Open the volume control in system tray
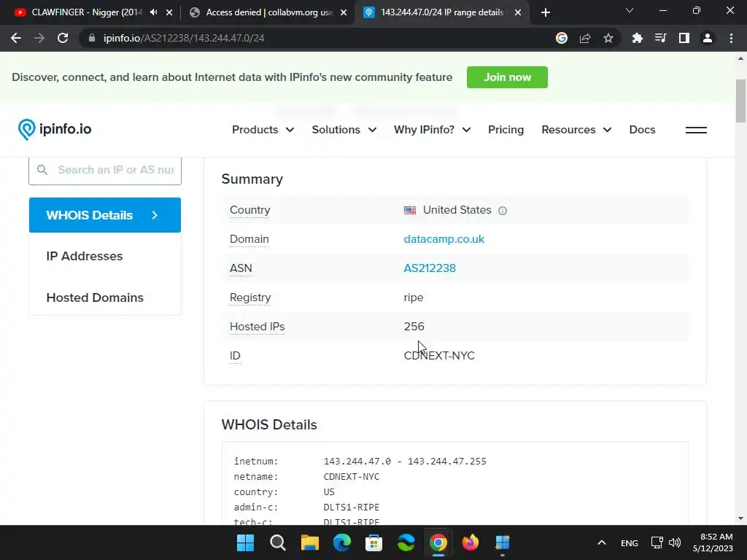This screenshot has height=560, width=747. (675, 542)
